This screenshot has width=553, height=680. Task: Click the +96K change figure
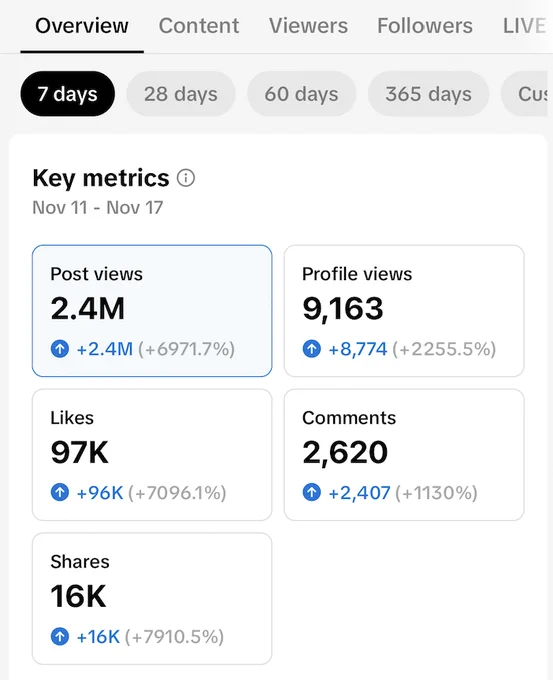point(100,493)
